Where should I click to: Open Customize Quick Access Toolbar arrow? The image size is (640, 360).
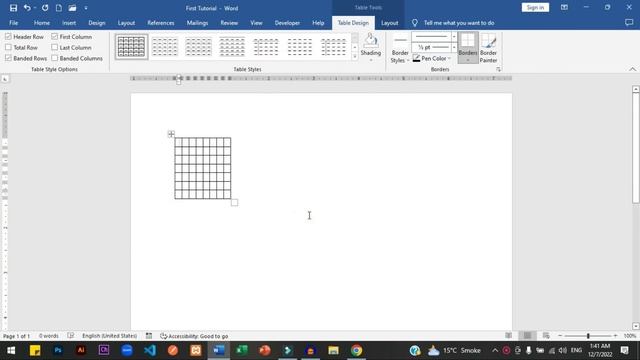[86, 8]
